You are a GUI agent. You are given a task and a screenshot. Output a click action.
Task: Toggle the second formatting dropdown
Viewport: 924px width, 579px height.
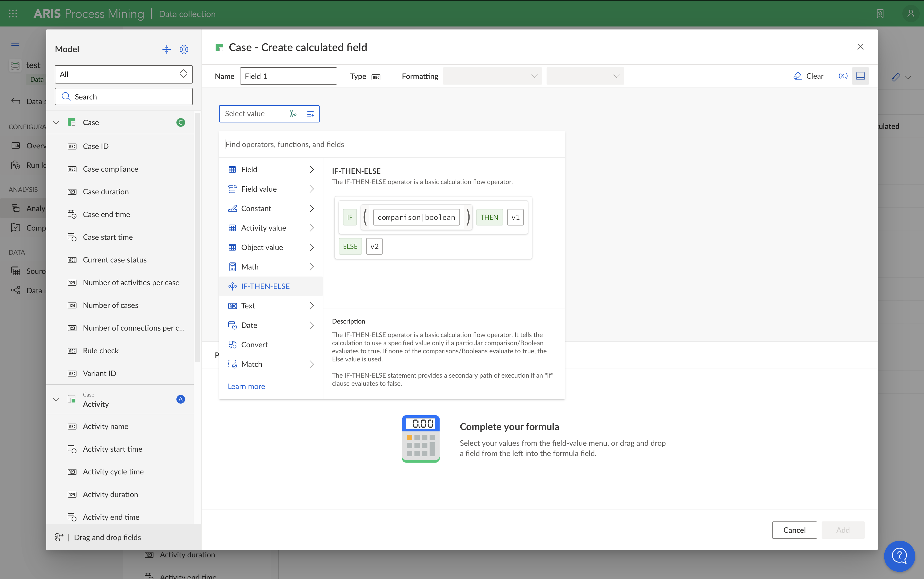tap(583, 76)
